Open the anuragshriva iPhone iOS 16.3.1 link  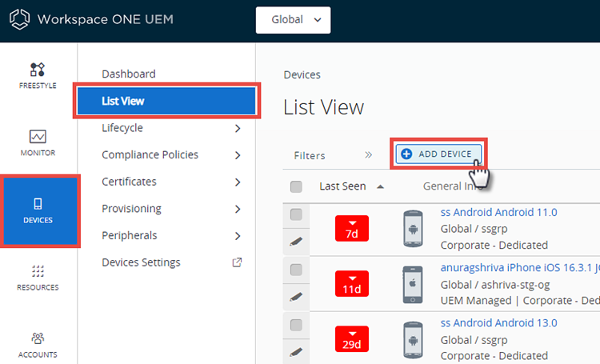(520, 267)
